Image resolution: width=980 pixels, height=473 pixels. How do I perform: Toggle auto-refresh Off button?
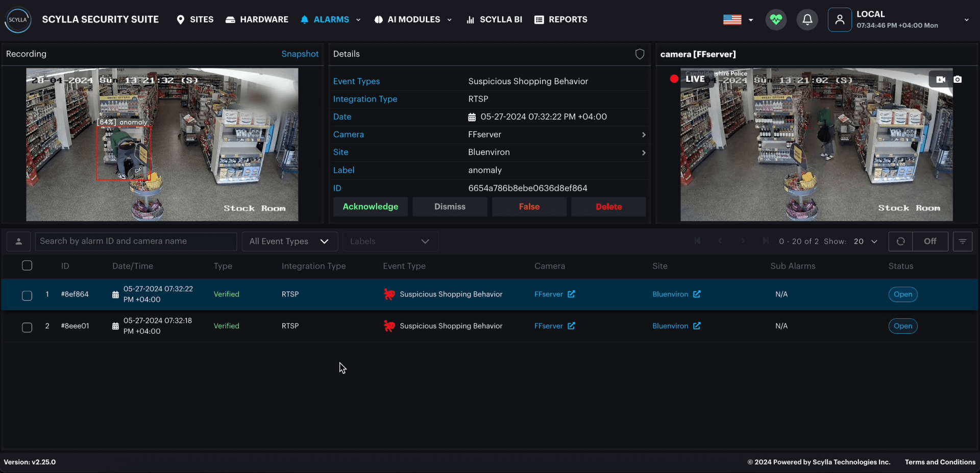click(x=930, y=242)
